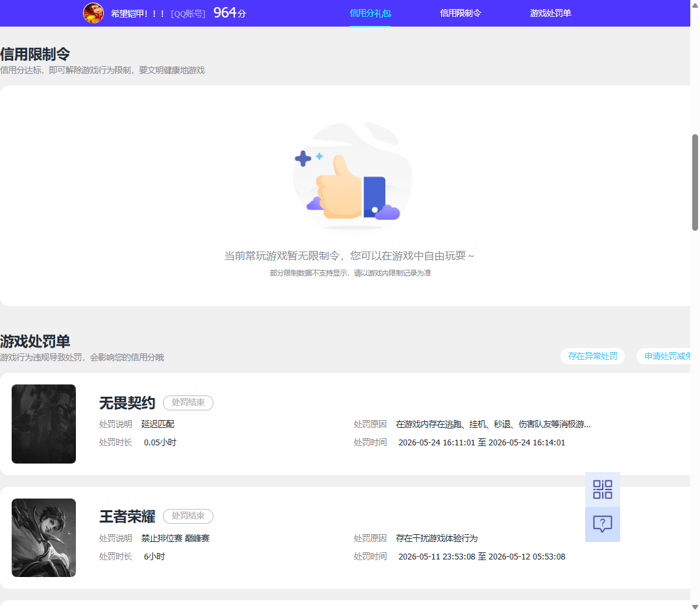Switch to the 信用分礼包 tab
Screen dimensions: 700x612
(370, 14)
